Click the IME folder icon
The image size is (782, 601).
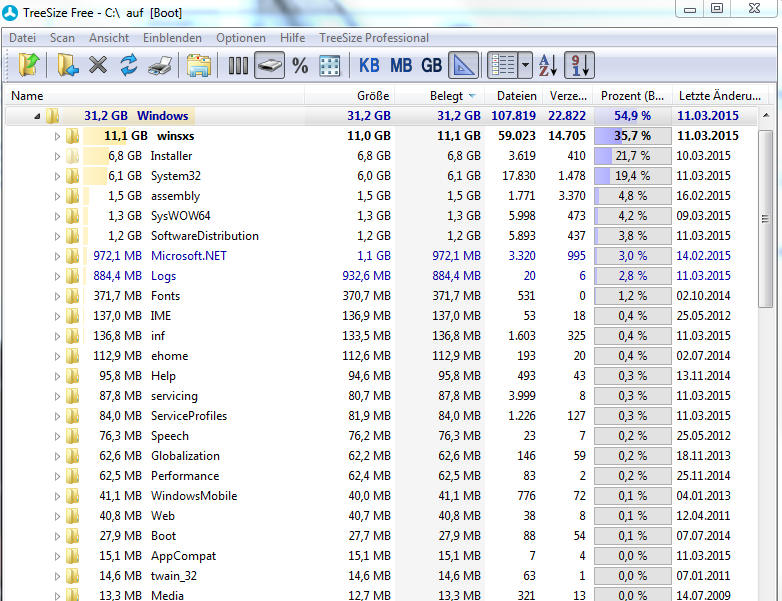(72, 316)
